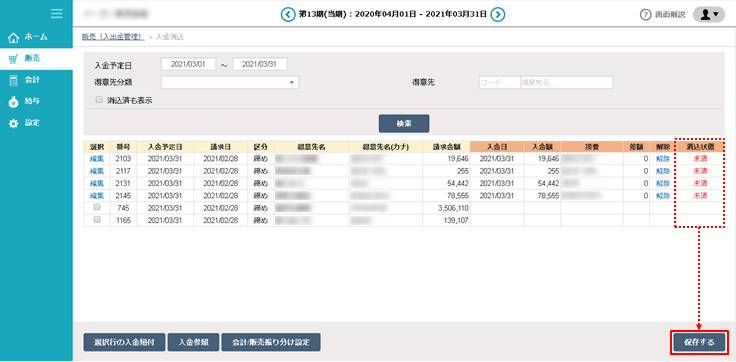This screenshot has height=362, width=736.
Task: Click the start date field 2021/03/01
Action: click(x=188, y=64)
